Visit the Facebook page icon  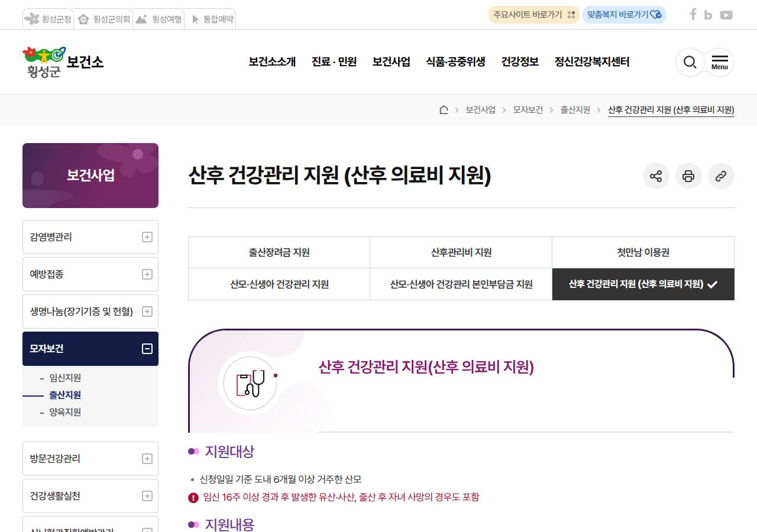click(x=693, y=14)
